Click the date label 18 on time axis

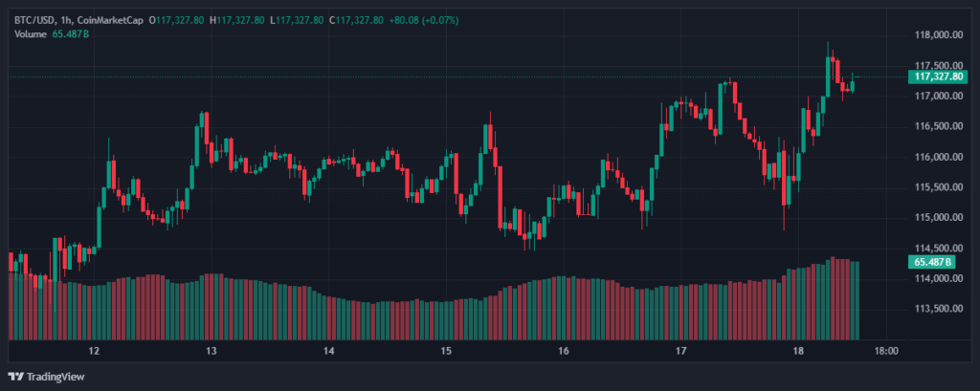[798, 351]
